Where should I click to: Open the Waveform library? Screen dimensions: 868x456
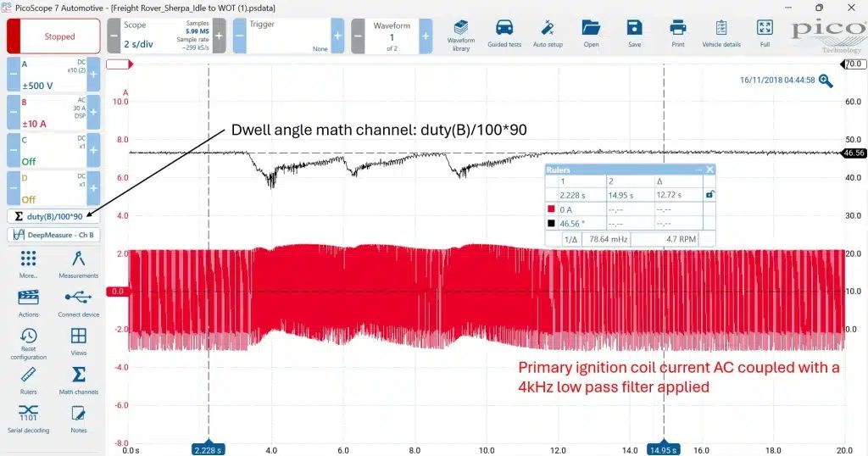pyautogui.click(x=460, y=36)
